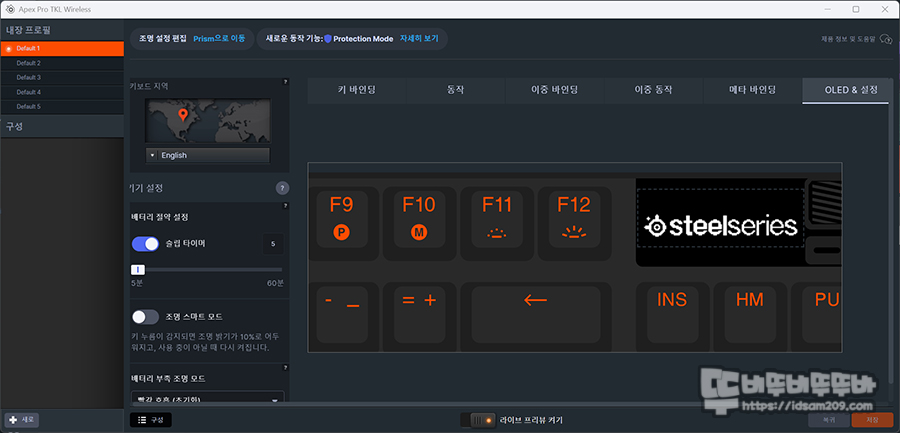Select the Default 1 profile
Screen dimensions: 900x433
coord(62,49)
